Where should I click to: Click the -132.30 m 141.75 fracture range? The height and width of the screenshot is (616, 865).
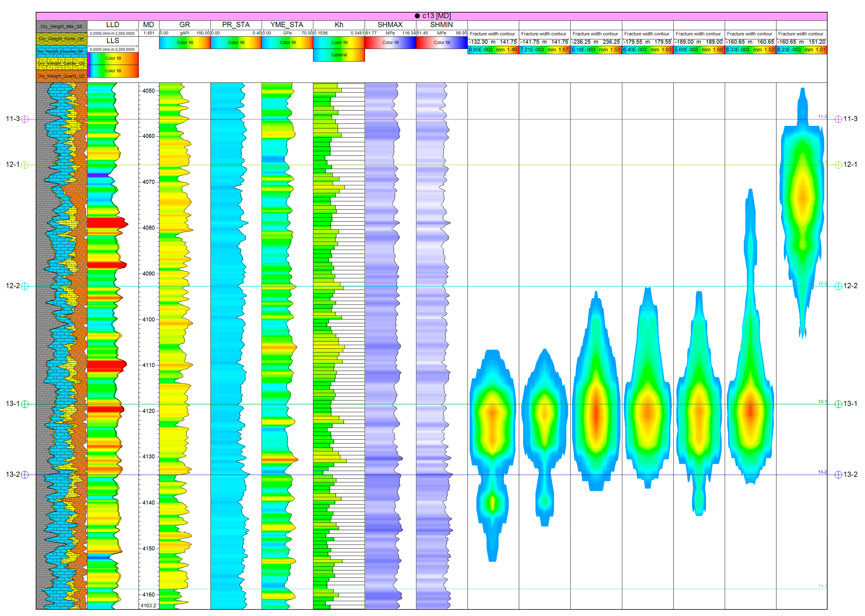[x=493, y=42]
